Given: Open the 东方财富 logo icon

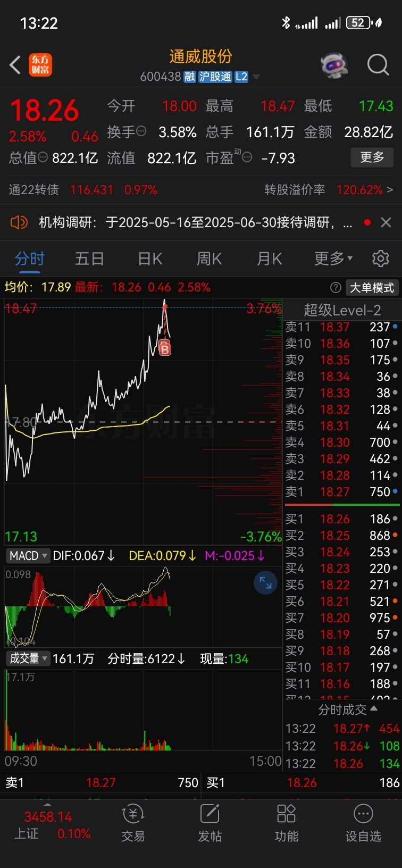Looking at the screenshot, I should [x=40, y=65].
